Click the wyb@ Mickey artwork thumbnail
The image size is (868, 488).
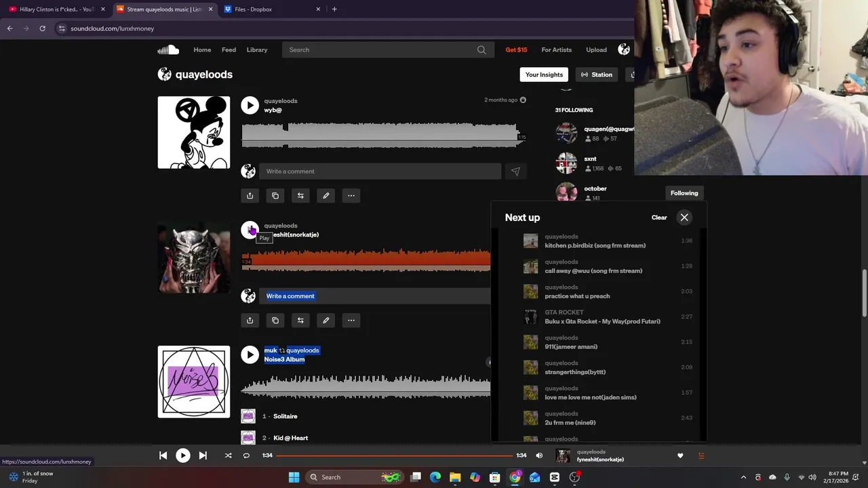tap(194, 132)
